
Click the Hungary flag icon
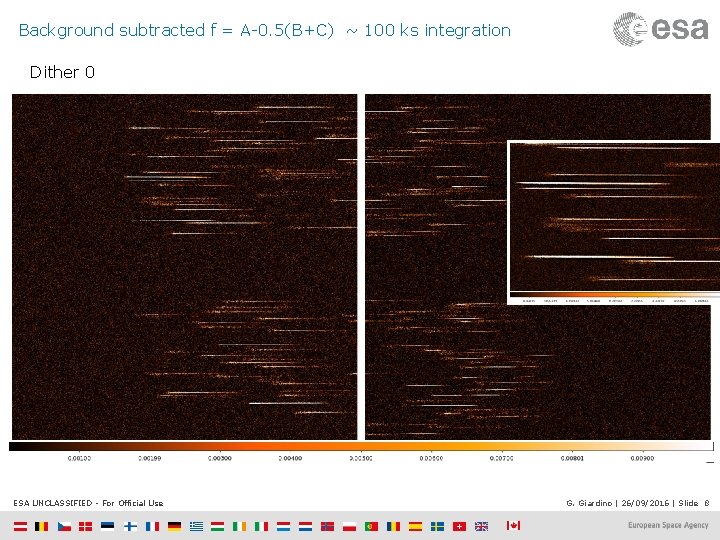218,526
